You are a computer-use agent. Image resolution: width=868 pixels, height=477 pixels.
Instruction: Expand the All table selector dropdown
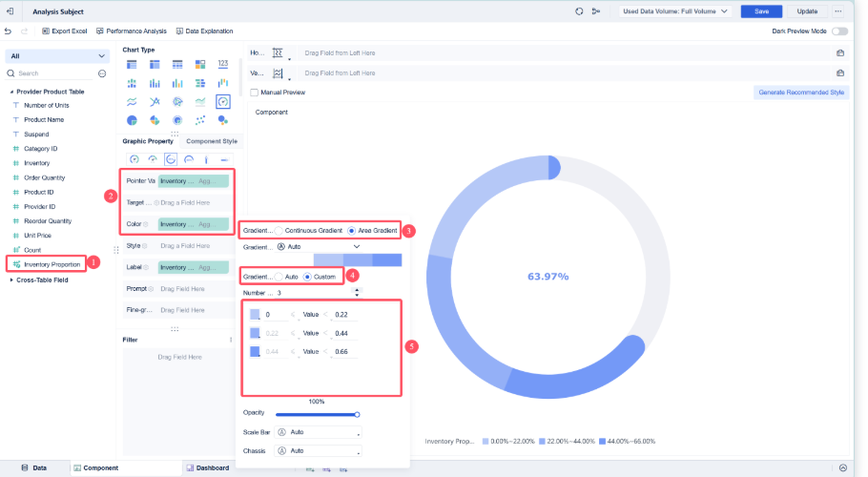pos(57,56)
